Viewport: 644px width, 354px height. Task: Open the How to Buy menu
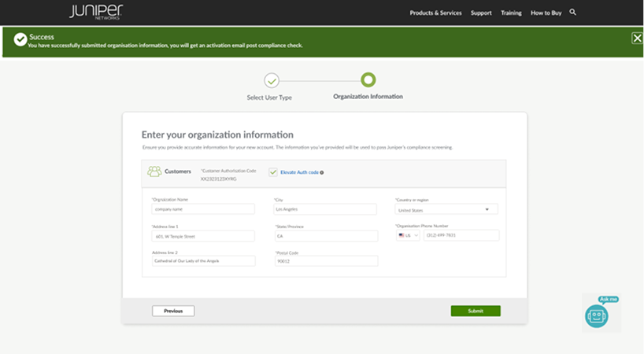coord(546,13)
